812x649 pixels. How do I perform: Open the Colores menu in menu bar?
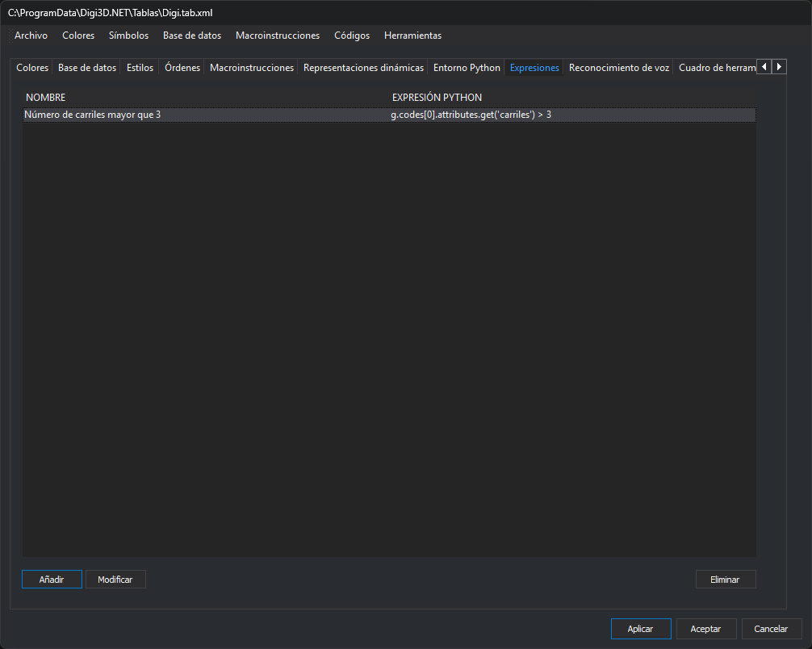click(78, 36)
